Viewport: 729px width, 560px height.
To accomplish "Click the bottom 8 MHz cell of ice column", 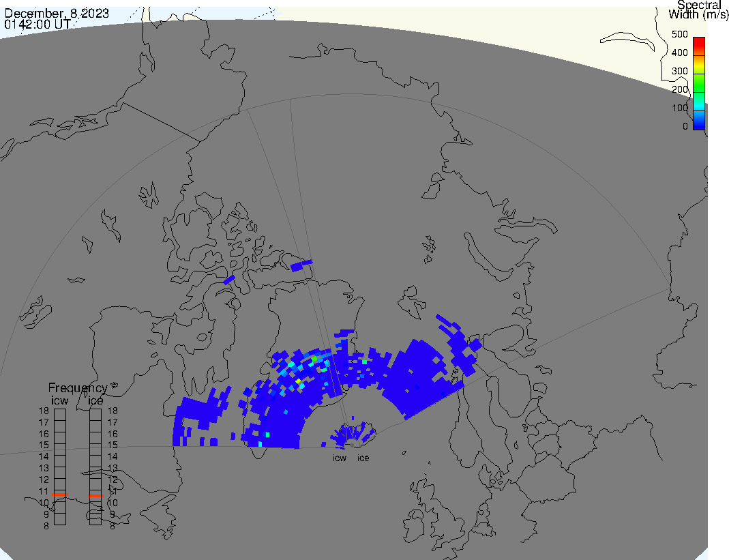I will [x=95, y=520].
